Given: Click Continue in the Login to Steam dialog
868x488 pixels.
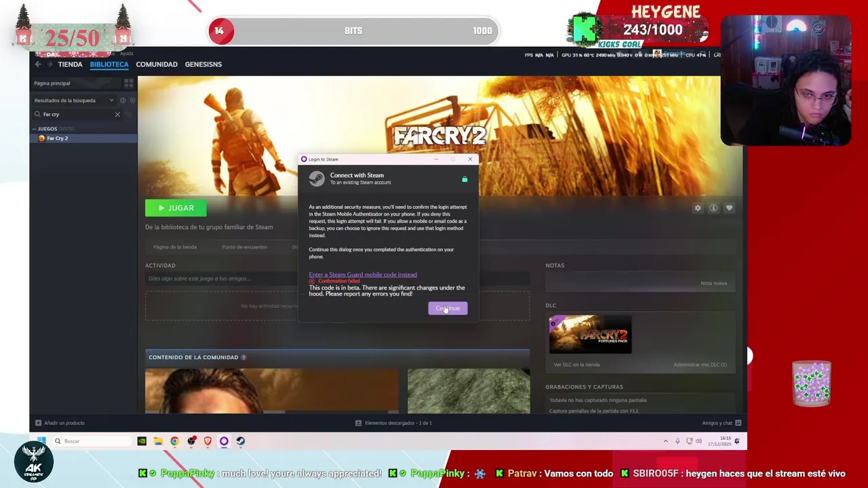Looking at the screenshot, I should [448, 308].
